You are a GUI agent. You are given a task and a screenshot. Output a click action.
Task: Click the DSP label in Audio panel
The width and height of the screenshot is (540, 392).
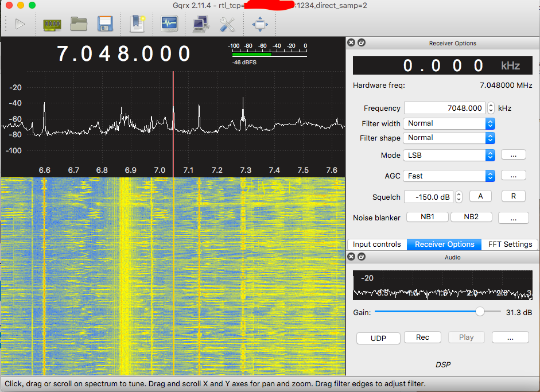point(443,364)
